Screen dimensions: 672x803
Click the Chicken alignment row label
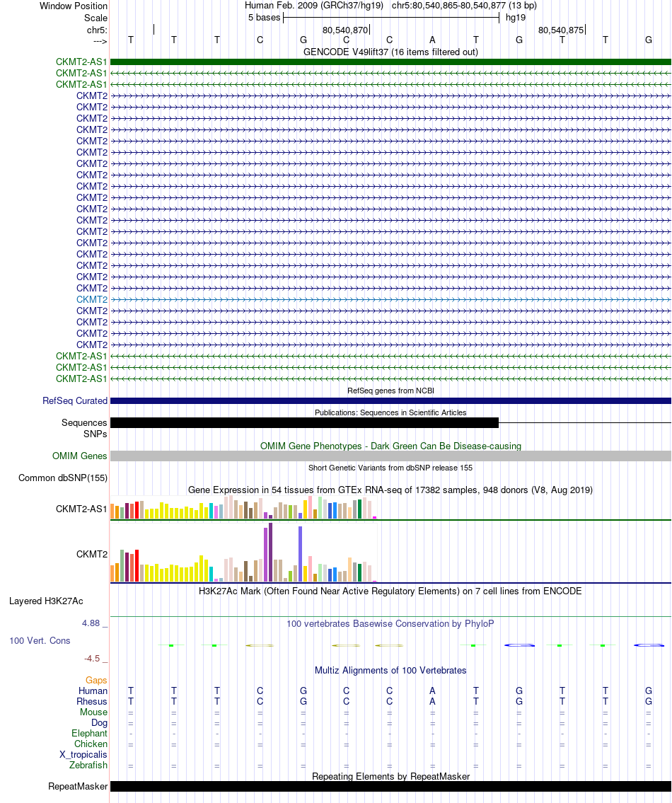pos(91,744)
